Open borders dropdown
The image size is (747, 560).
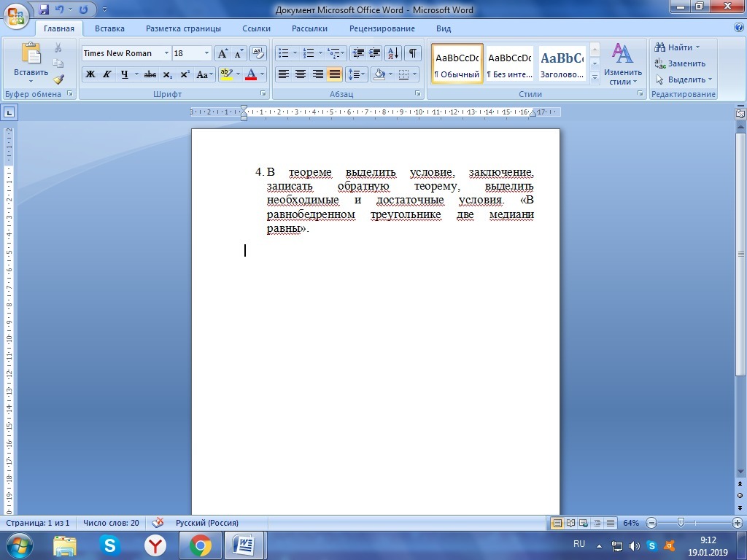(x=415, y=74)
